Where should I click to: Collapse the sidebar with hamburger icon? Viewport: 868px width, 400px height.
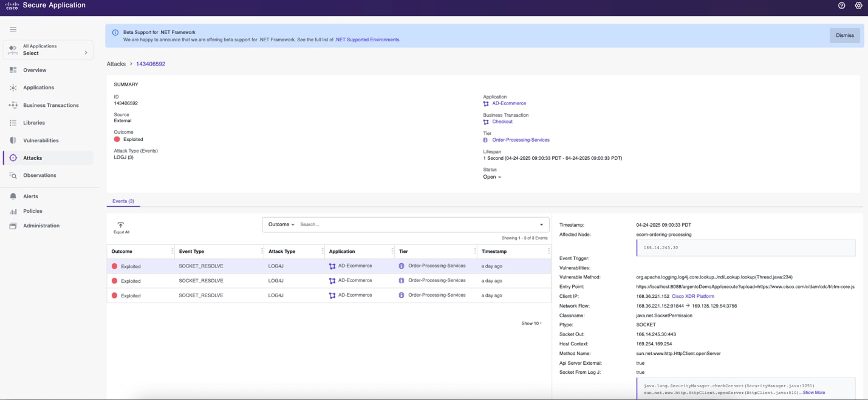click(x=13, y=29)
